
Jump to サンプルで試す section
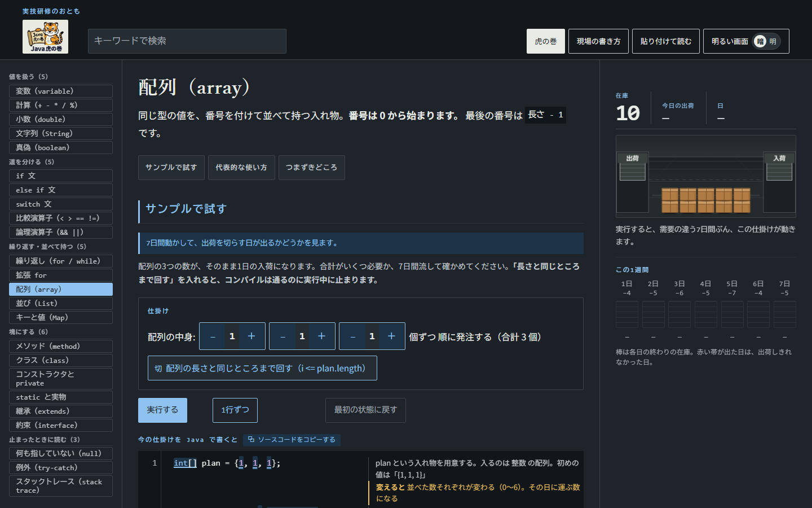click(x=171, y=168)
